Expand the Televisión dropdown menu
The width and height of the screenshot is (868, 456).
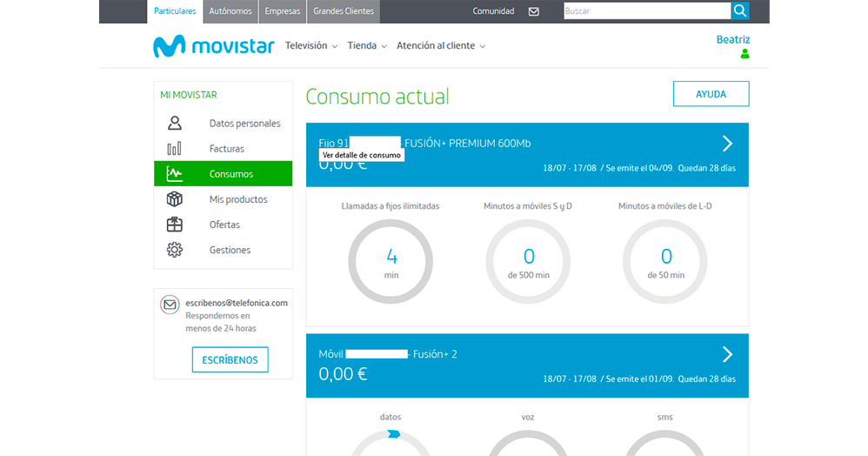coord(311,46)
